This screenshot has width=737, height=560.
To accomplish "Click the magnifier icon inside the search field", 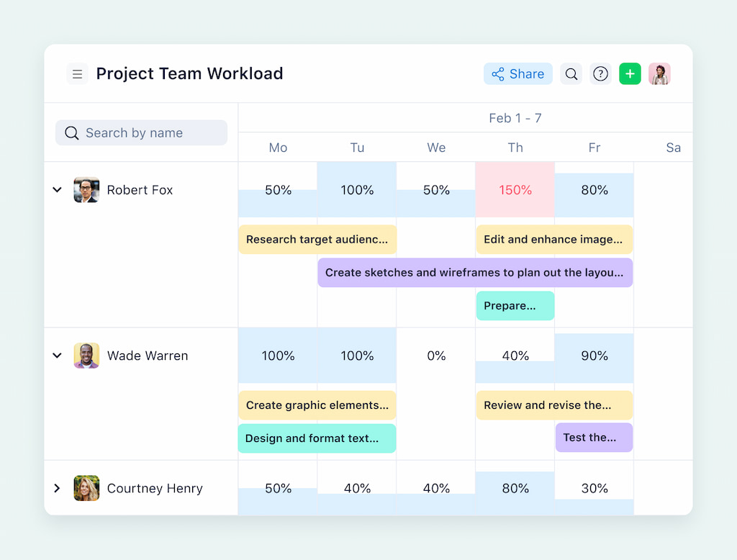I will coord(71,132).
